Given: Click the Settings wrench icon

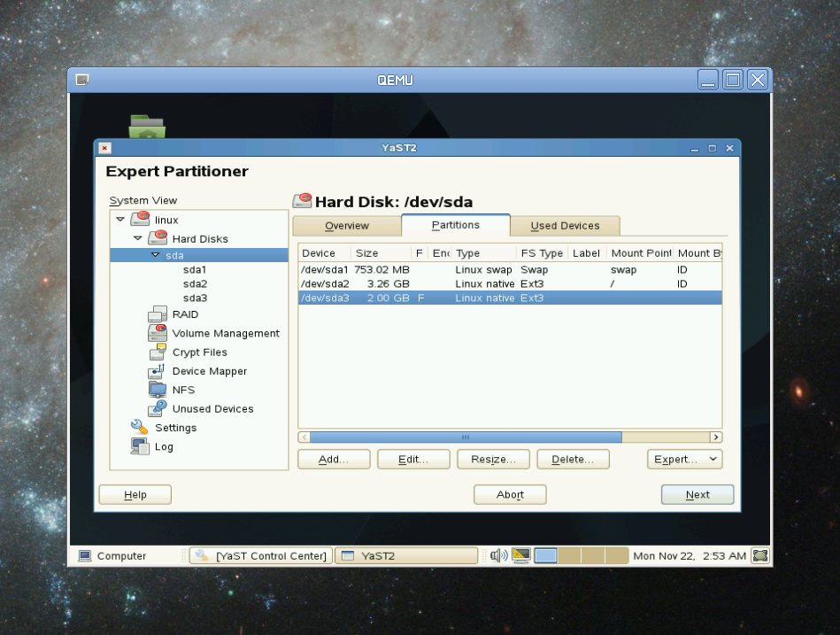Looking at the screenshot, I should (137, 427).
